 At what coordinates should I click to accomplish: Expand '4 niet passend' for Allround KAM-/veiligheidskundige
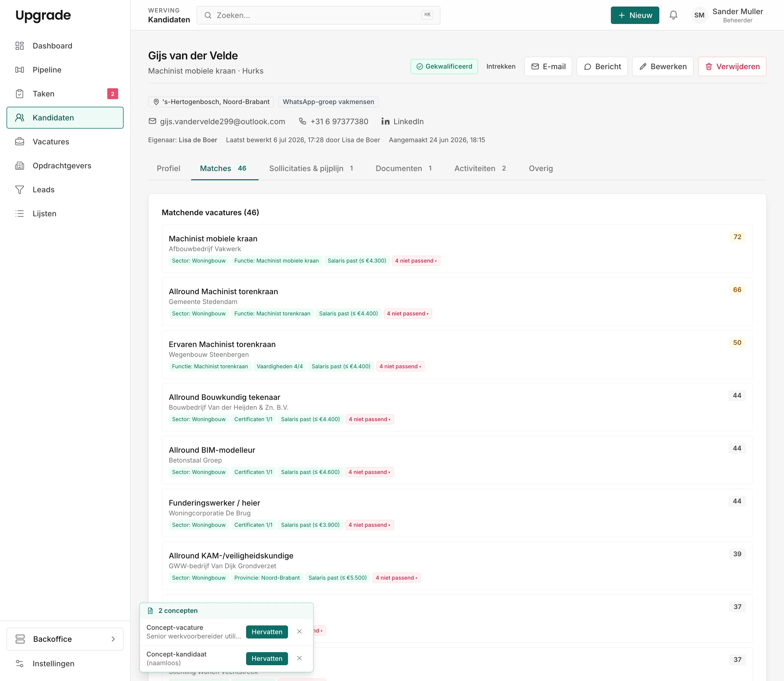point(397,578)
